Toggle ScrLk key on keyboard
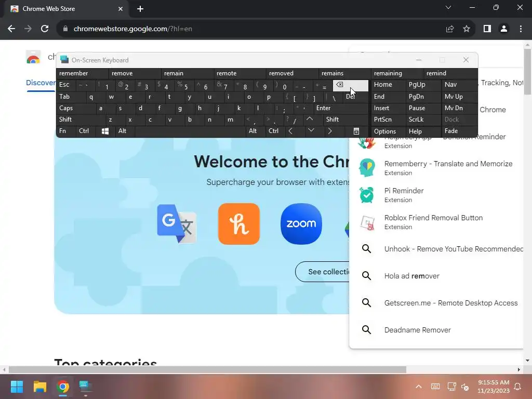Viewport: 532px width, 399px height. coord(423,119)
